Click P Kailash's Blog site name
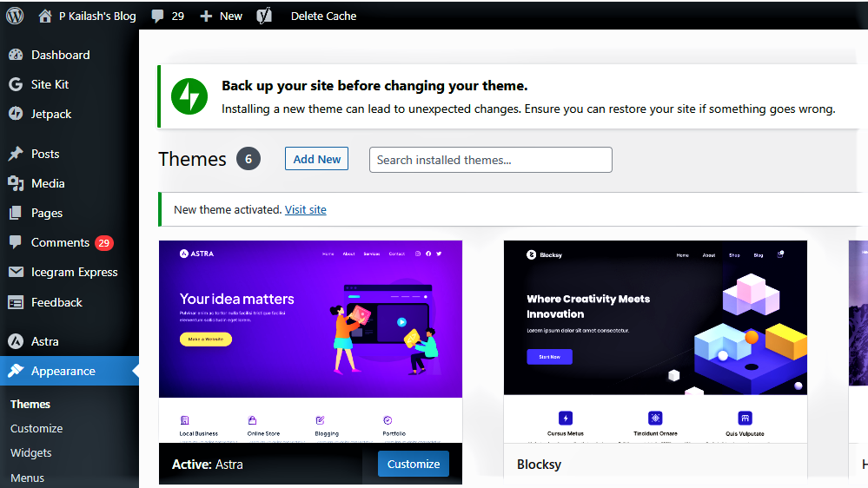Viewport: 868px width, 488px height. pos(97,16)
